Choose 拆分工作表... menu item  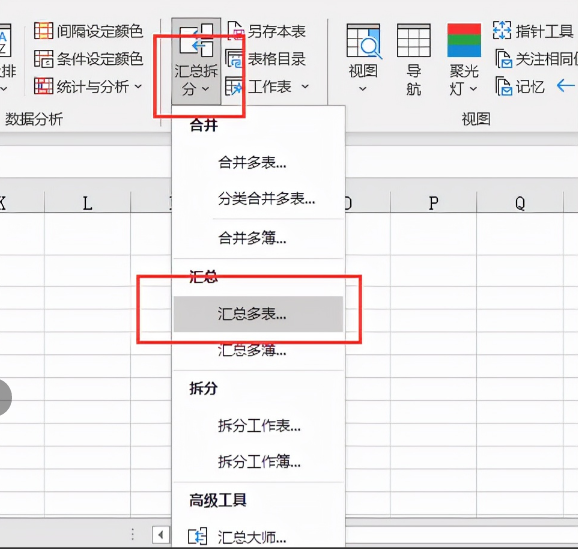[258, 426]
